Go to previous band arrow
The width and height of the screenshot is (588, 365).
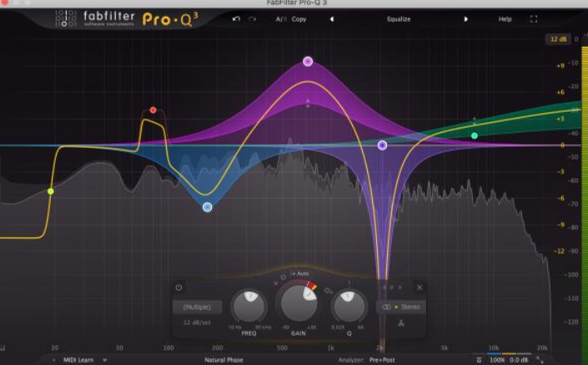[384, 287]
